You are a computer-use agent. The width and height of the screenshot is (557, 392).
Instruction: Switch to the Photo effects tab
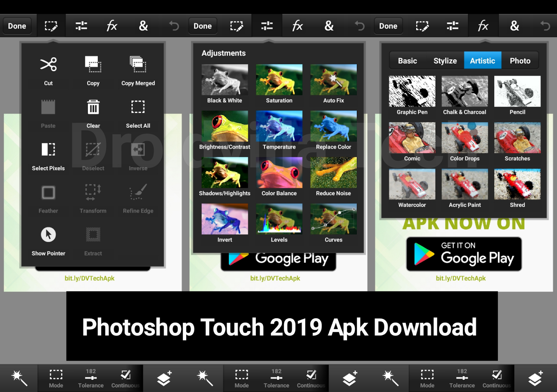pyautogui.click(x=520, y=61)
